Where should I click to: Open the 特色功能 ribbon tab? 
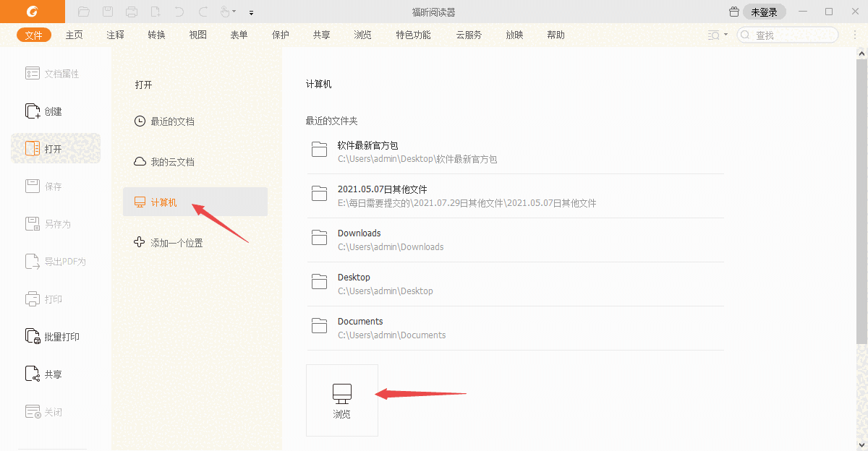pyautogui.click(x=413, y=34)
